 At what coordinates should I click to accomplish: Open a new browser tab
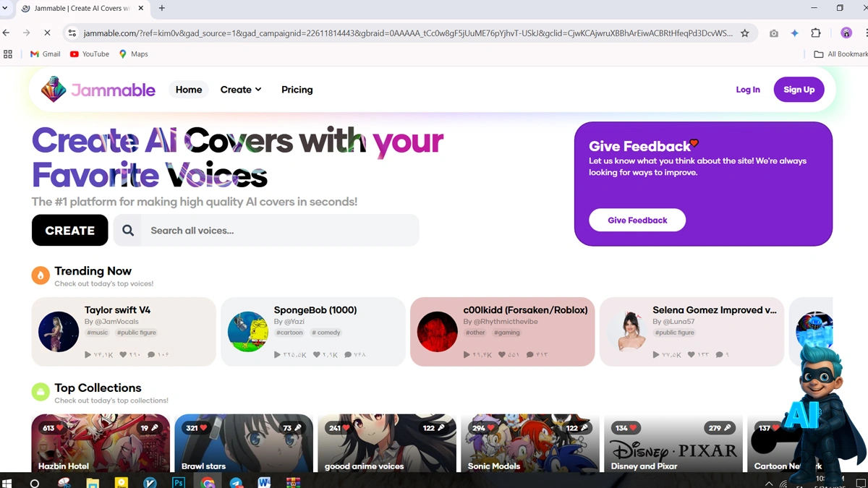pyautogui.click(x=162, y=8)
